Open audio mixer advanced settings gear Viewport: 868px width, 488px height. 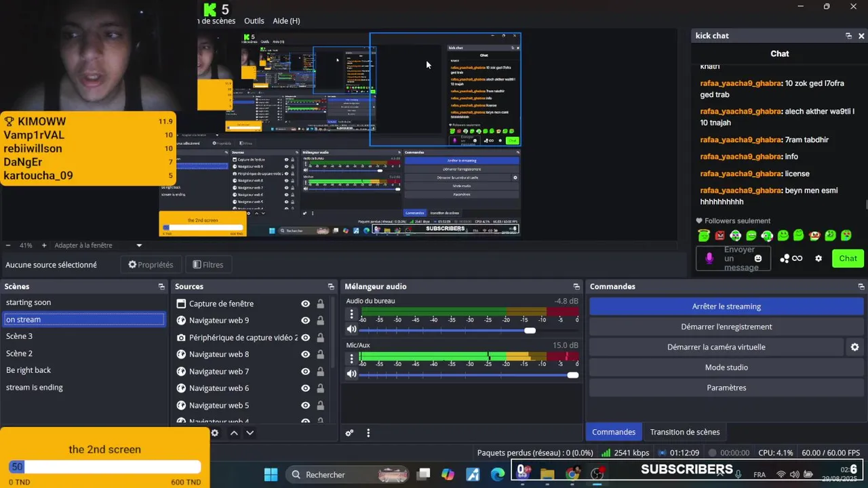(349, 433)
